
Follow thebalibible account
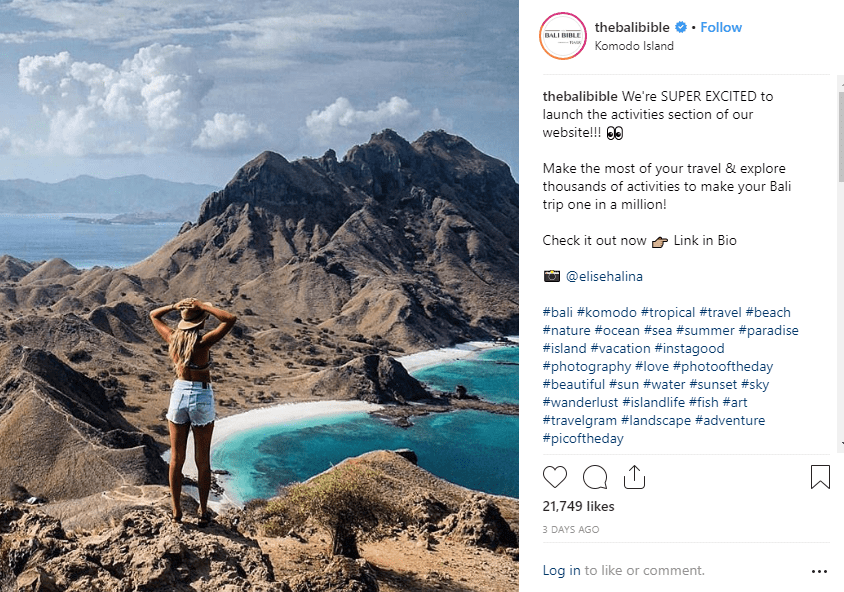click(x=721, y=27)
